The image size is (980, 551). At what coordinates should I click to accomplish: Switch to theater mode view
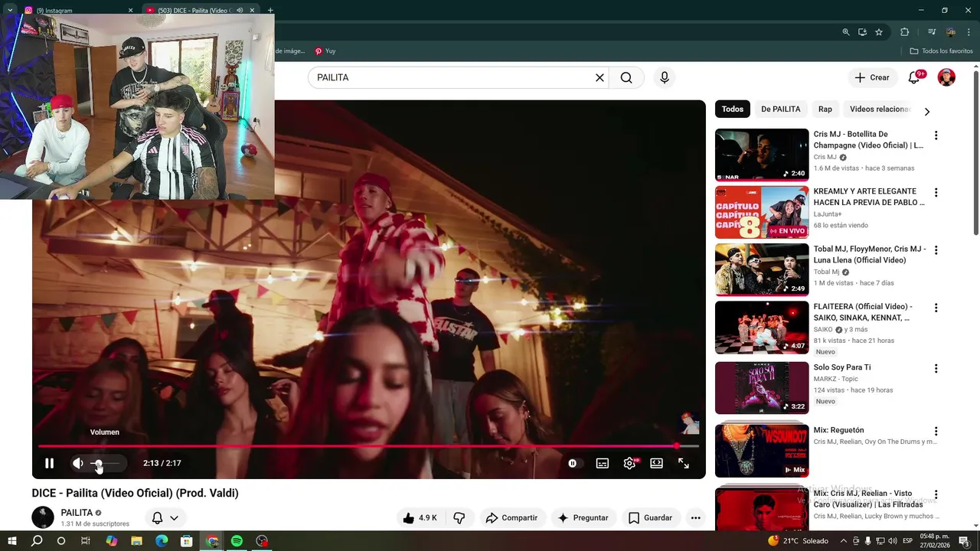[x=656, y=463]
